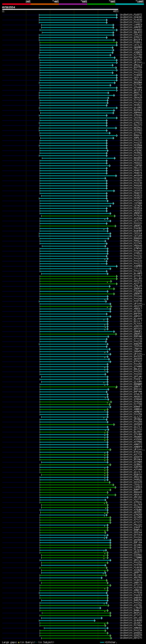
Task: Select the UniRef100_A5B3C7 label
Action: tap(131, 309)
